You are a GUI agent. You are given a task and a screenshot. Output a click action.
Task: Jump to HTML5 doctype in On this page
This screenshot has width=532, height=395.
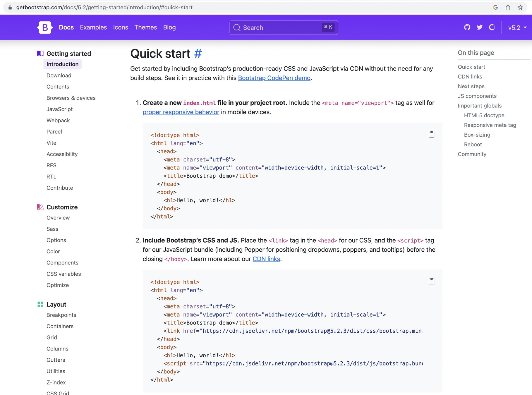click(484, 115)
